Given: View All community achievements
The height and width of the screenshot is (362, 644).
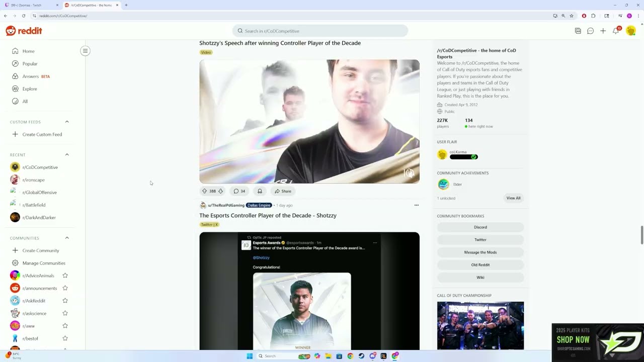Looking at the screenshot, I should point(513,198).
